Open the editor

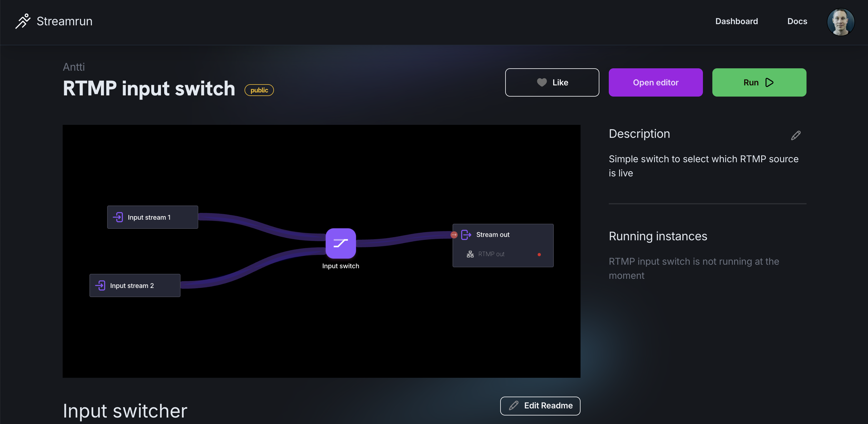[655, 82]
